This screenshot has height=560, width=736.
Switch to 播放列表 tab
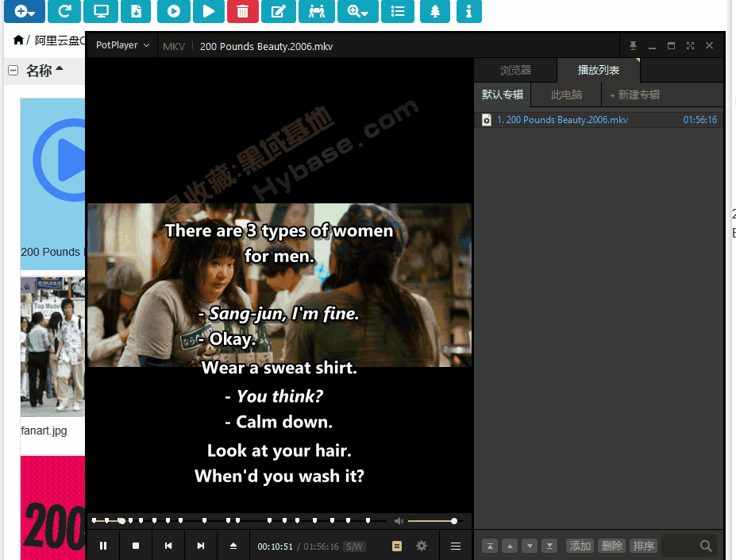(599, 70)
